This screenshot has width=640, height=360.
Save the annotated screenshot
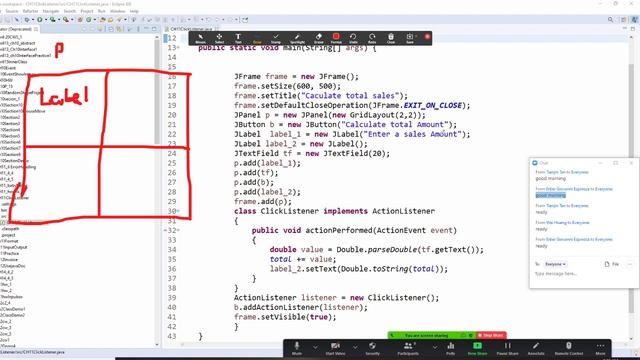pos(410,38)
